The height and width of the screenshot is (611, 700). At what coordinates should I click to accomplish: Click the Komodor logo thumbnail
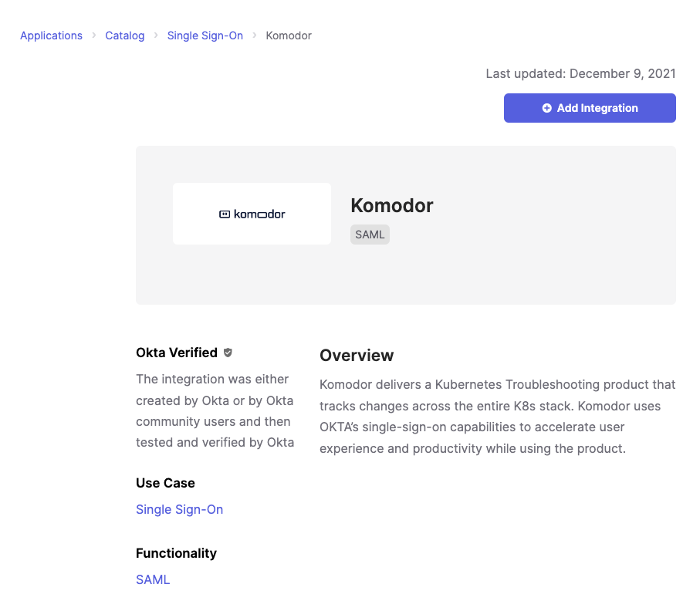[x=252, y=214]
